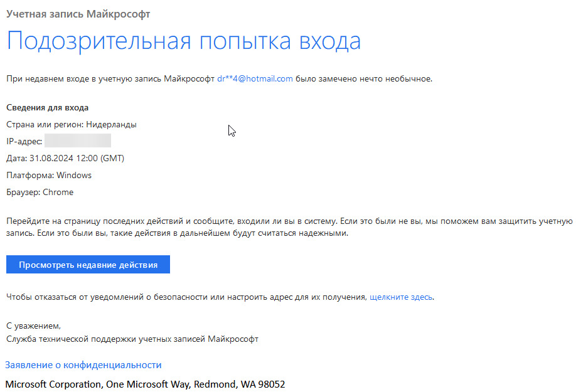Screen dimensions: 576x392
Task: Follow the 'щелкните здесь' unsubscribe link
Action: tap(401, 297)
